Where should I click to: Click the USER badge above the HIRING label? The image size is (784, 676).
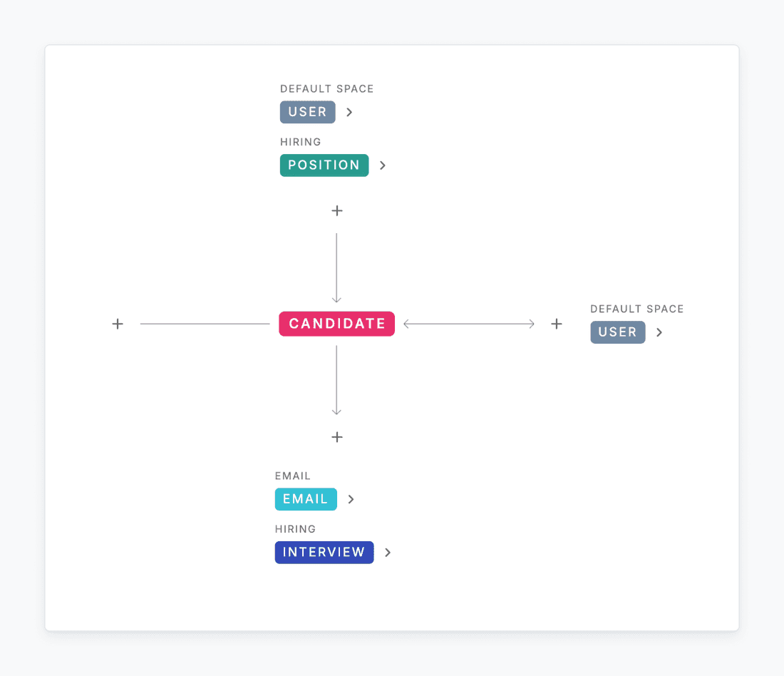click(307, 112)
